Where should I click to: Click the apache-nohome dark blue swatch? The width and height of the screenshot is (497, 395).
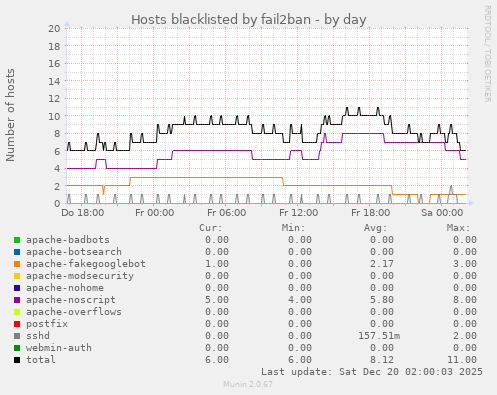(x=17, y=288)
